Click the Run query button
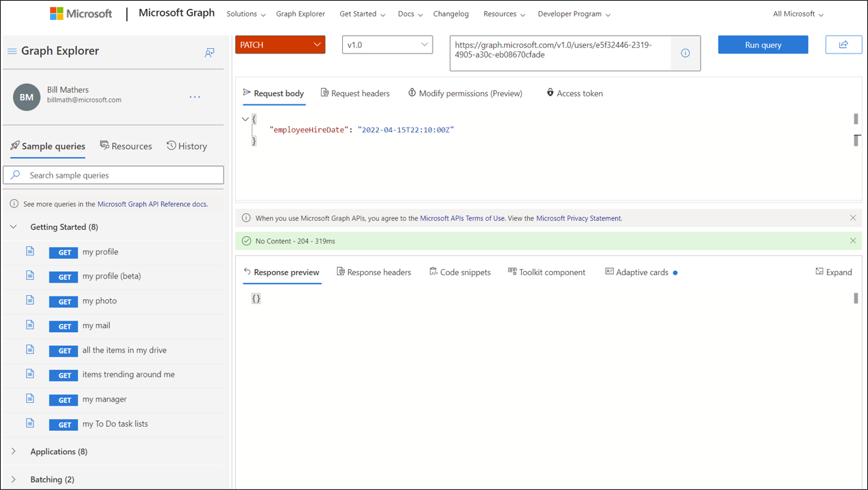This screenshot has height=490, width=868. pos(763,45)
